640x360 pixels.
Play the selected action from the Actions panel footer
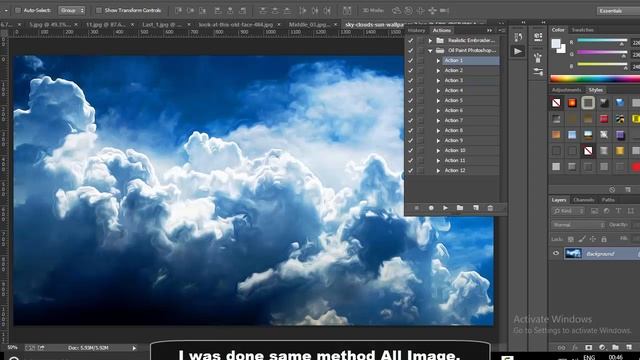pos(445,208)
